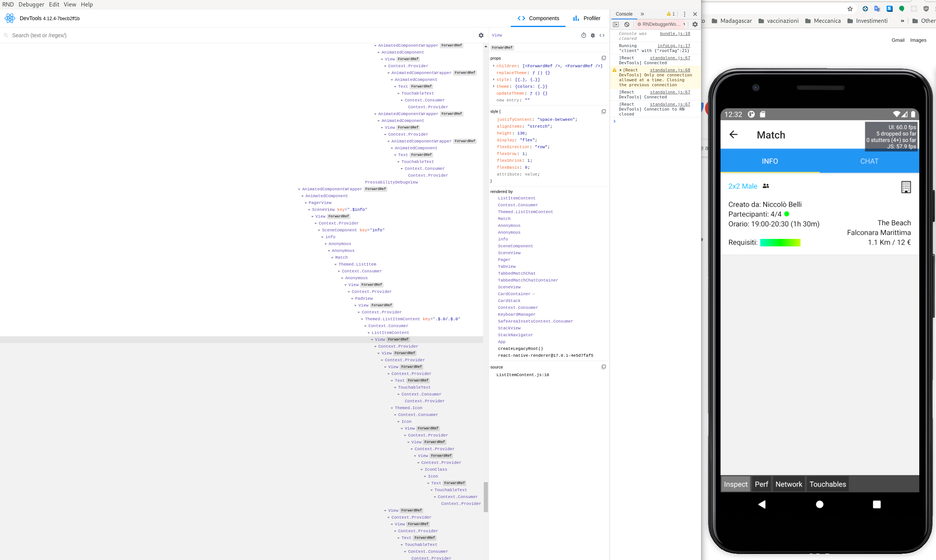This screenshot has width=936, height=560.
Task: Tap the Android home circle button
Action: pos(820,504)
